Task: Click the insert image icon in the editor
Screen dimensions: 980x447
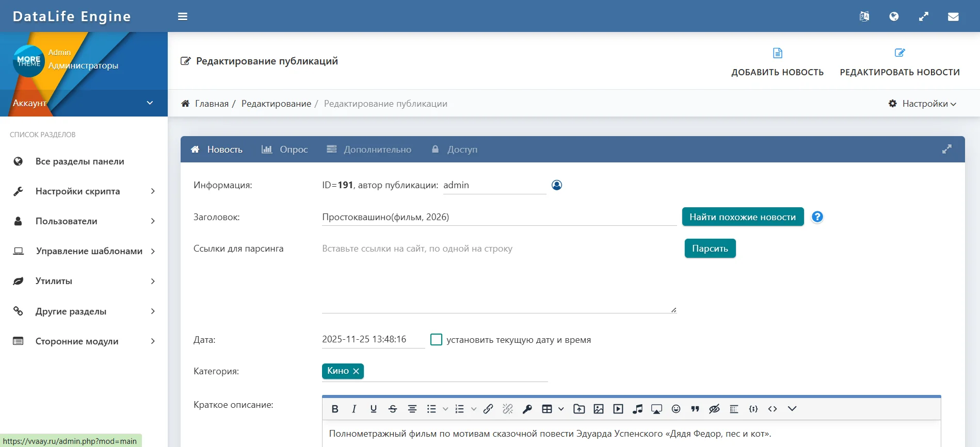Action: click(599, 409)
